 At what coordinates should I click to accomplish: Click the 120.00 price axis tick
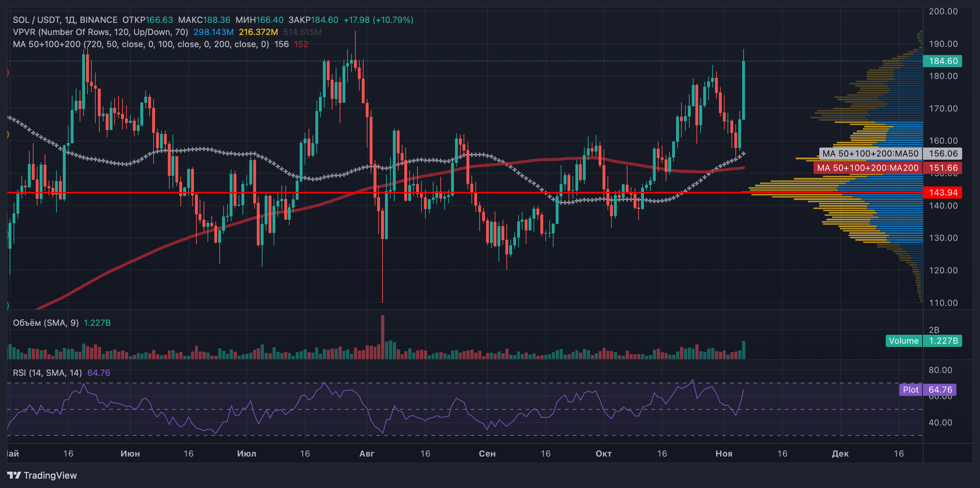943,270
